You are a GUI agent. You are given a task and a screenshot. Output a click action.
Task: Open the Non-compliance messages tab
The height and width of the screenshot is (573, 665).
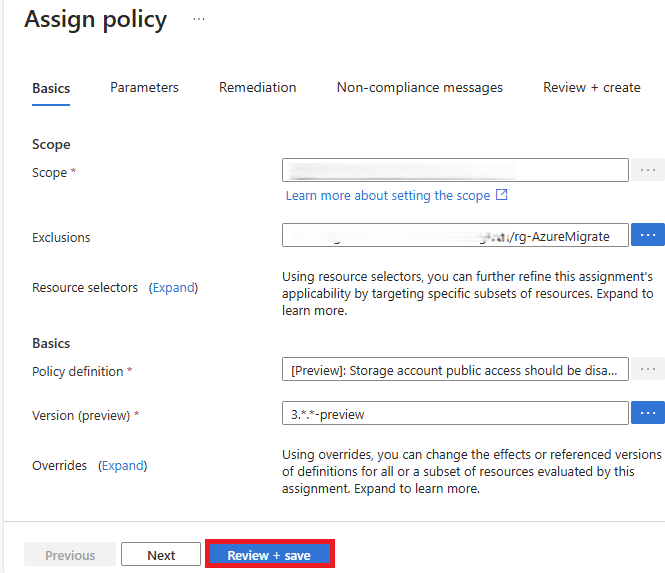pos(419,87)
